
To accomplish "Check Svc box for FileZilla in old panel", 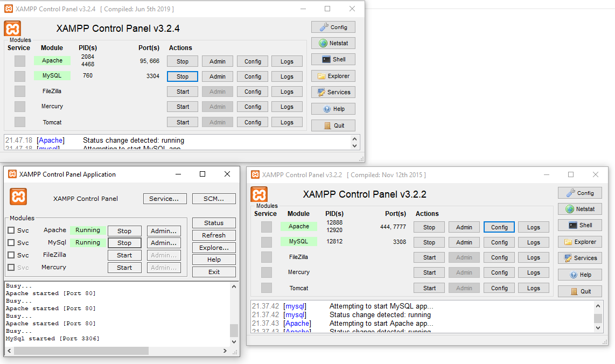I will [11, 255].
